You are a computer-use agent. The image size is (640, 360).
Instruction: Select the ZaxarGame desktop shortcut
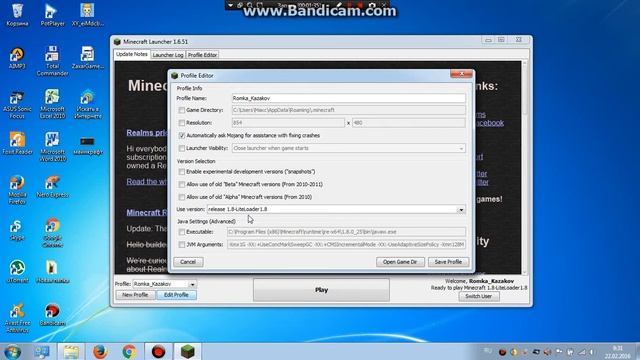click(88, 58)
